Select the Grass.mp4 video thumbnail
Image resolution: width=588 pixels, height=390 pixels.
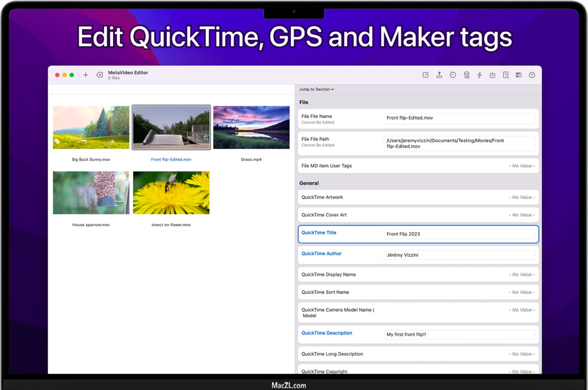click(251, 128)
